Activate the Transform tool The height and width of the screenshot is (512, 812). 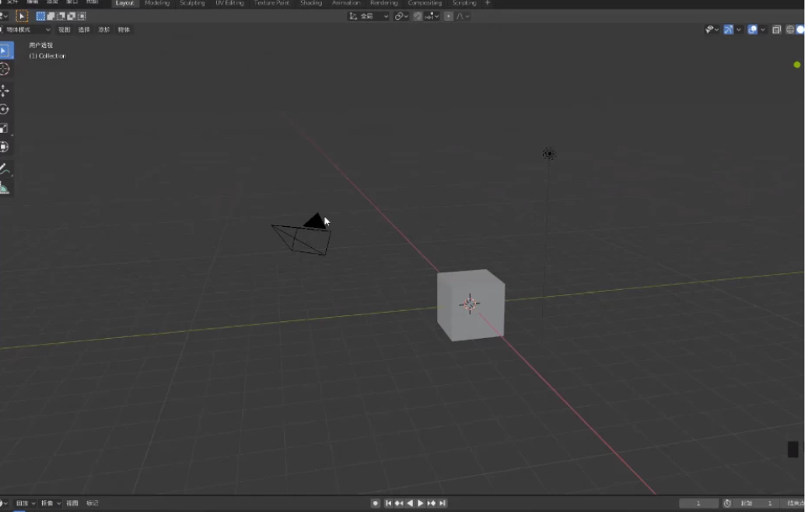pos(4,148)
